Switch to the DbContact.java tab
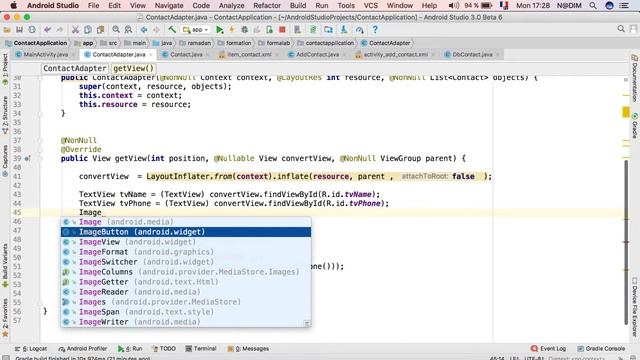This screenshot has height=360, width=640. [472, 54]
